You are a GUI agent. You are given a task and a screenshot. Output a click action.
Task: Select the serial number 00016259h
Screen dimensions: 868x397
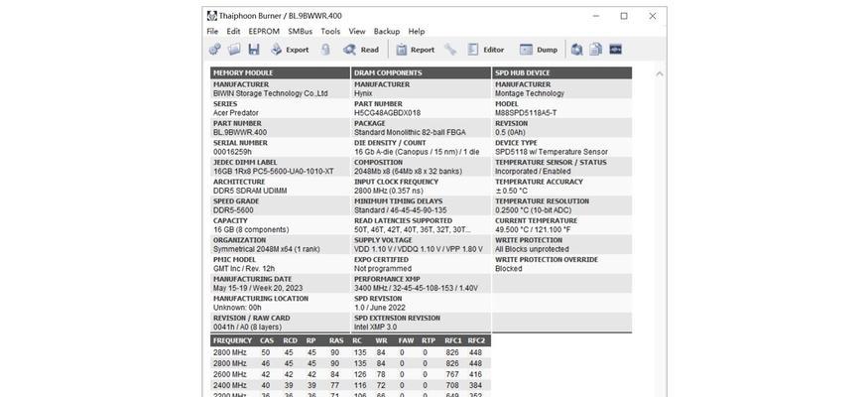click(x=232, y=152)
